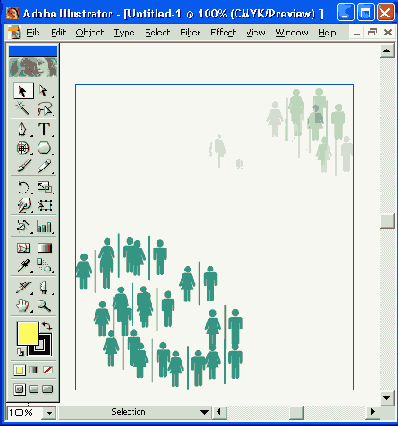Activate the Zoom magnifier tool

(x=44, y=305)
